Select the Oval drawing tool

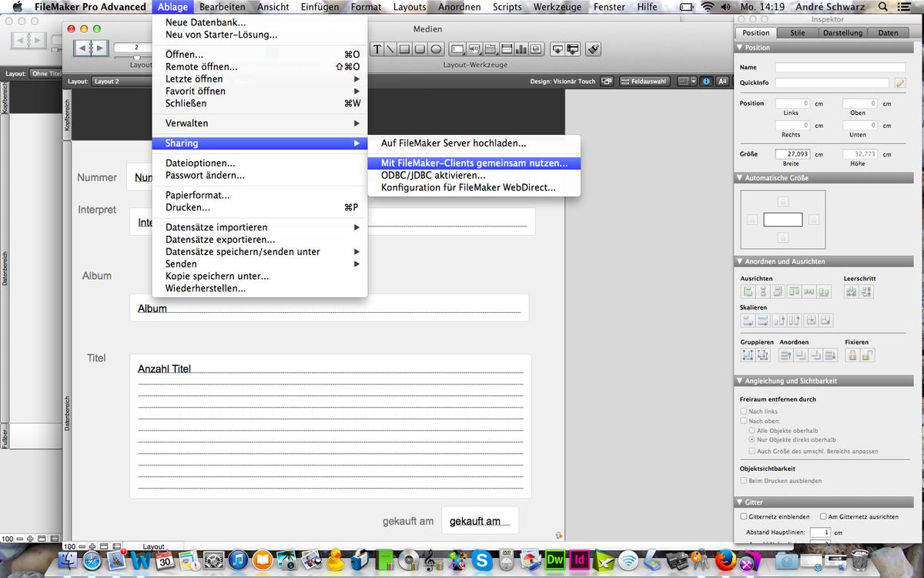coord(436,49)
